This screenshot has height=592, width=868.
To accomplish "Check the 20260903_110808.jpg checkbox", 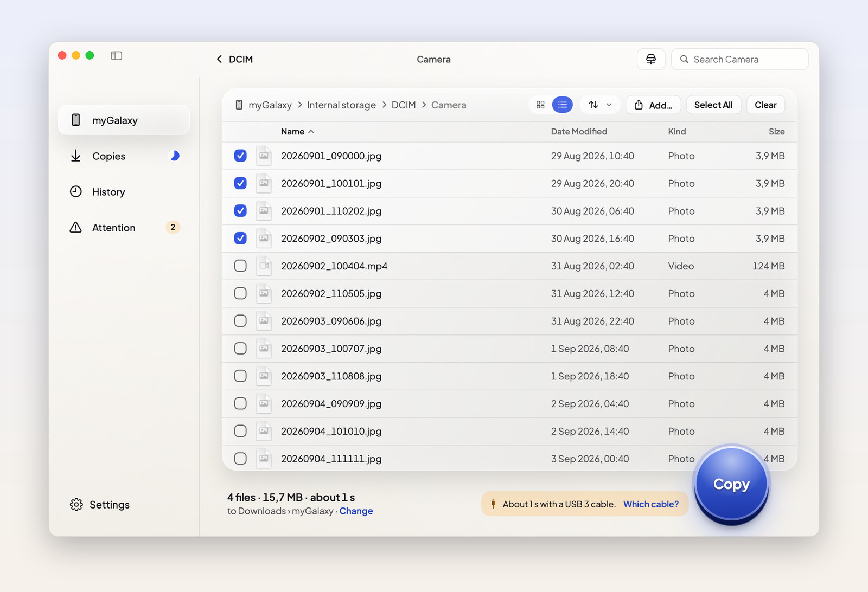I will tap(240, 376).
